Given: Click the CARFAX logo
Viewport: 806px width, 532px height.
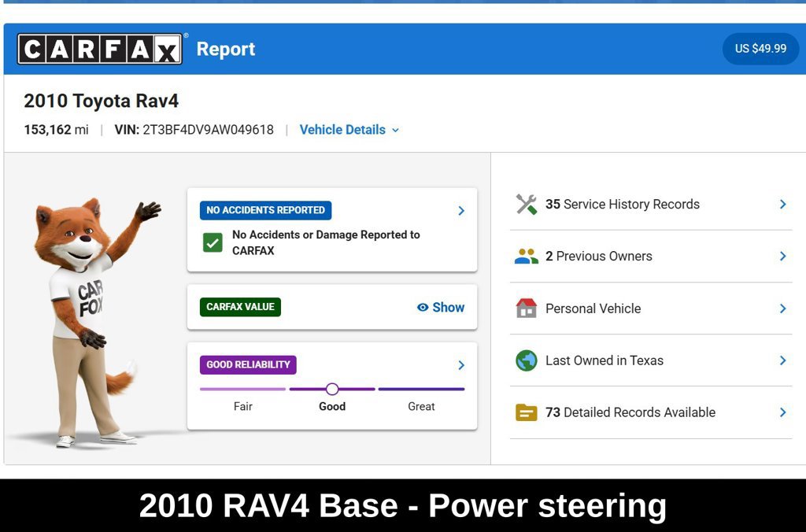Looking at the screenshot, I should click(x=100, y=49).
